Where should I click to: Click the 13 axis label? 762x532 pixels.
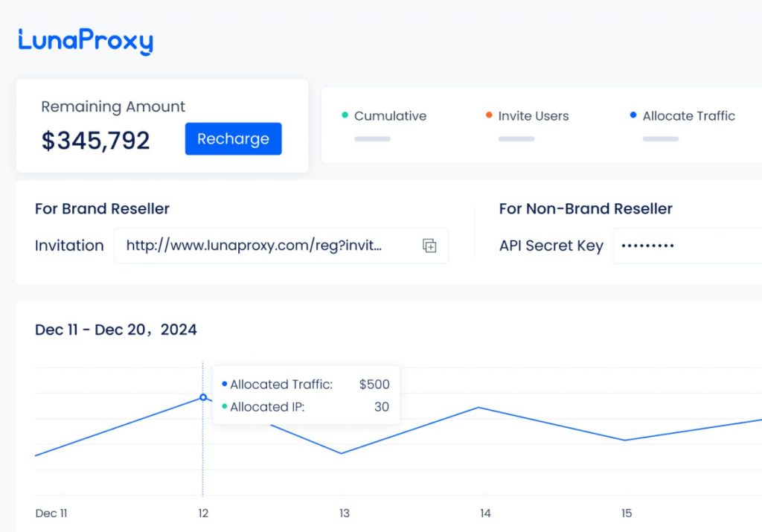345,513
